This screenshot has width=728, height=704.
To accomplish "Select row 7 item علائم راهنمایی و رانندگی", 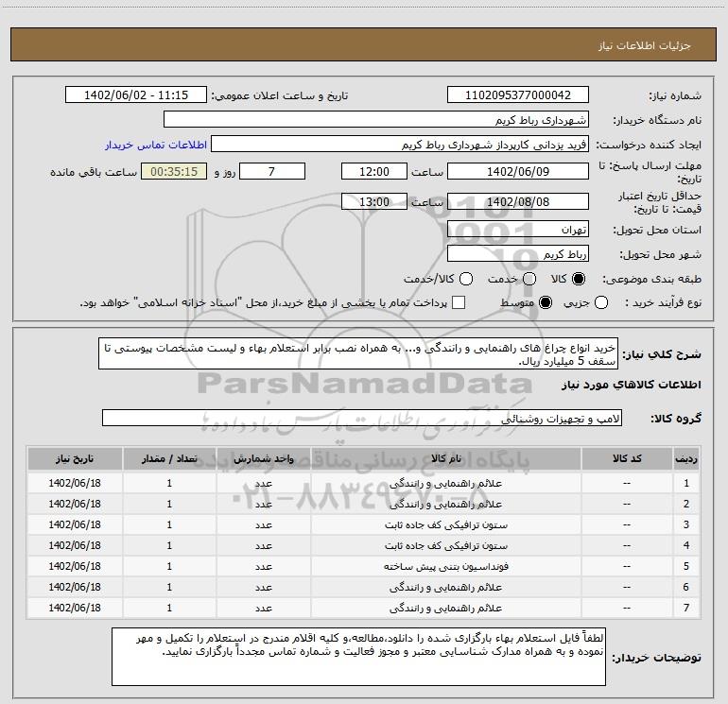I will 445,608.
